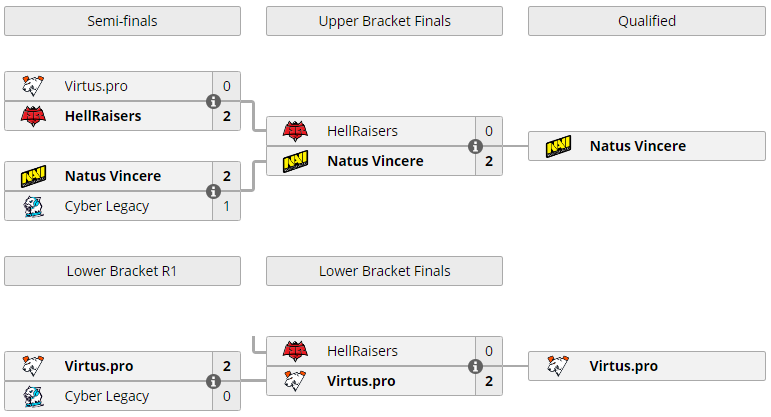Select the Lower Bracket Finals header
771x417 pixels.
(x=385, y=271)
